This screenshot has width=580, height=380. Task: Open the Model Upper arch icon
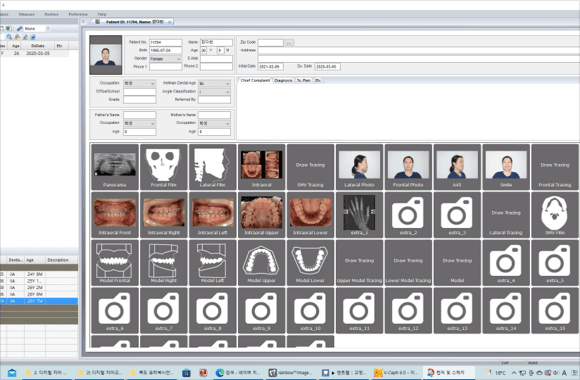pyautogui.click(x=261, y=262)
